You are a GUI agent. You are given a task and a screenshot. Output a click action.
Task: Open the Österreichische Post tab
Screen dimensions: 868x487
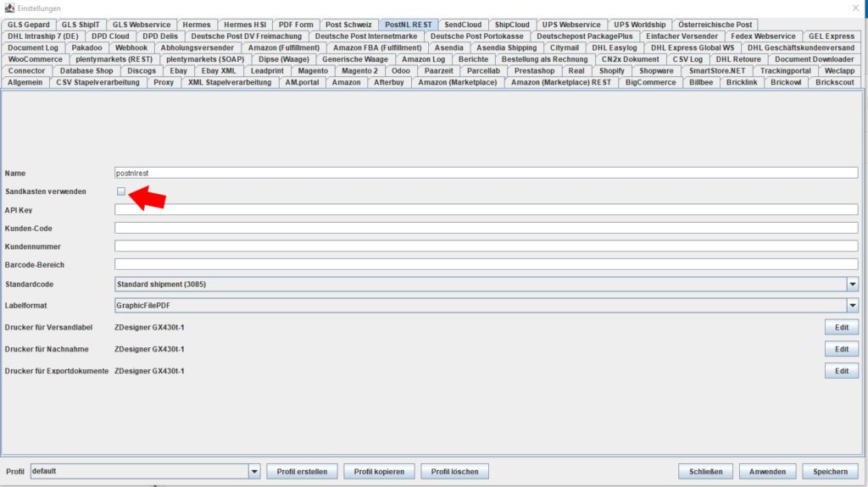715,25
